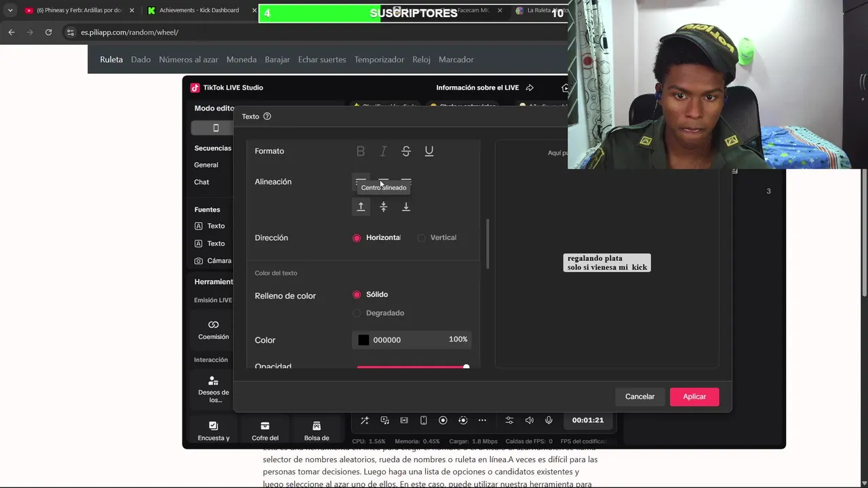Open Marcador page
The image size is (868, 488).
click(456, 60)
